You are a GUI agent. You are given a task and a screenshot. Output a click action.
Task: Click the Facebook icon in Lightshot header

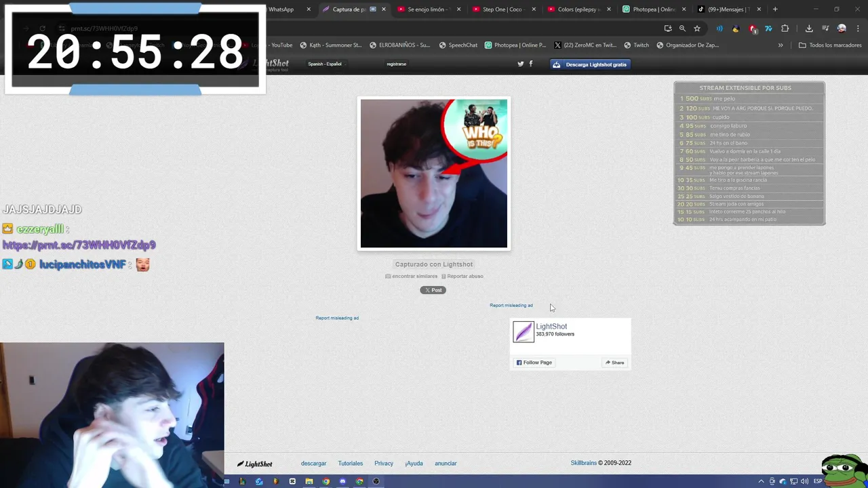(x=531, y=64)
